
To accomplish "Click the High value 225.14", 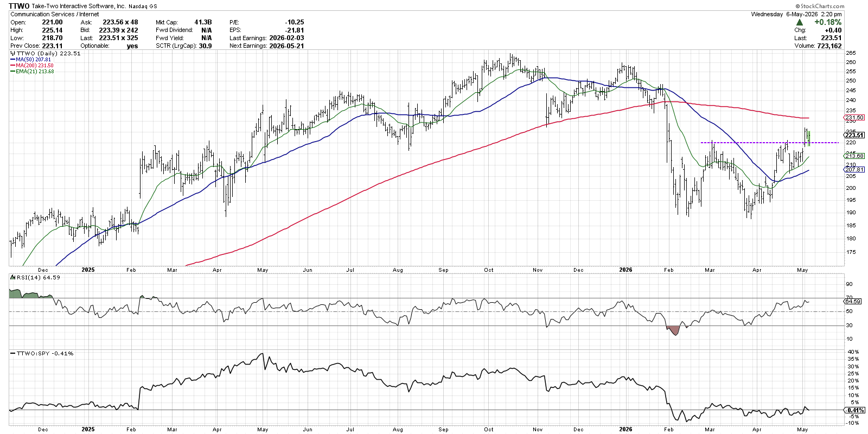I will point(52,30).
